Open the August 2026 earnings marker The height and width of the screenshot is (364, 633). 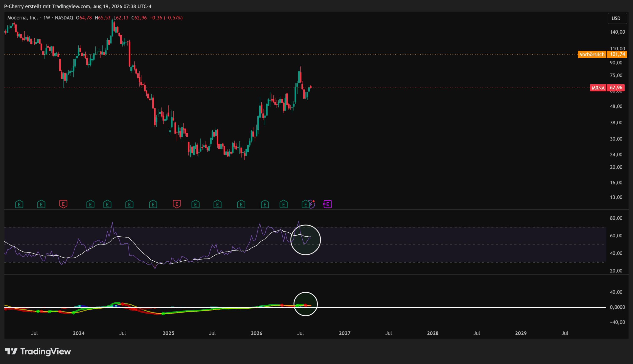coord(305,204)
